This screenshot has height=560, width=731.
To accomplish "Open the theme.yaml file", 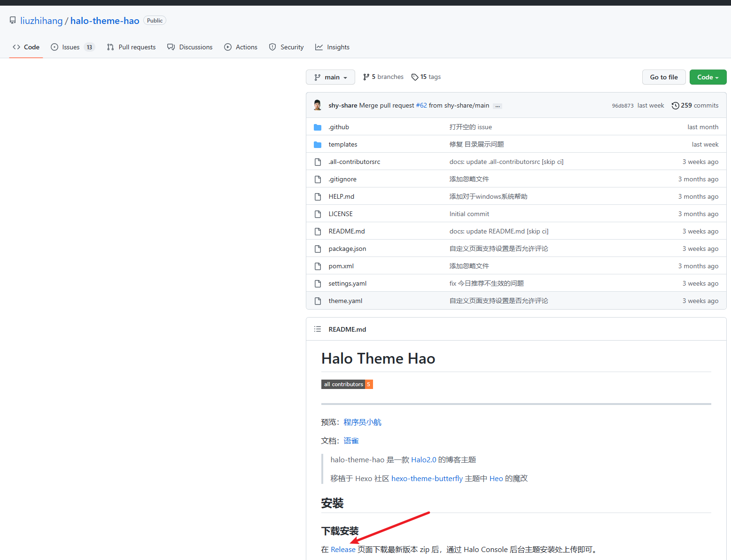I will [345, 301].
